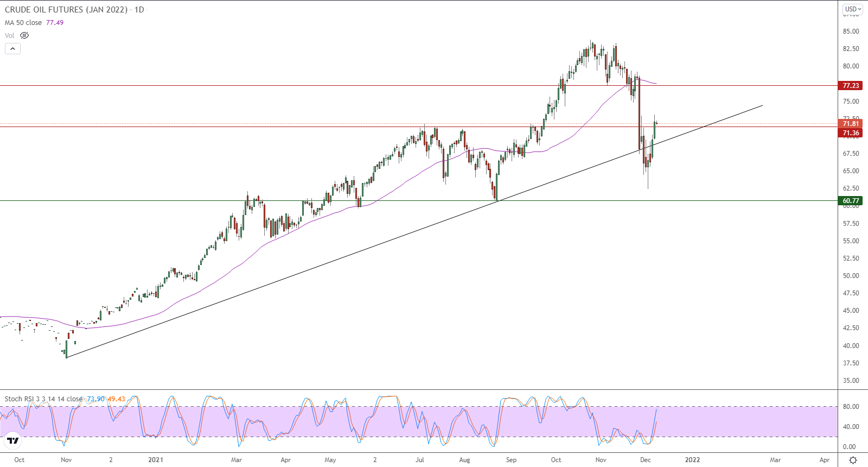Click the 60.77 horizontal line price label
Image resolution: width=868 pixels, height=467 pixels.
[851, 200]
